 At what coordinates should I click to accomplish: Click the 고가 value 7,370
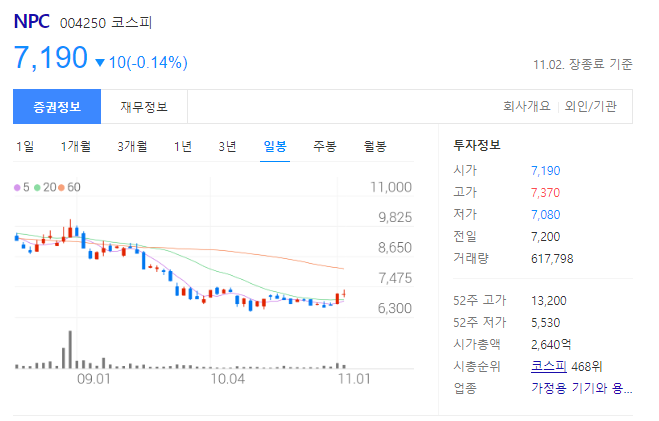pos(546,192)
